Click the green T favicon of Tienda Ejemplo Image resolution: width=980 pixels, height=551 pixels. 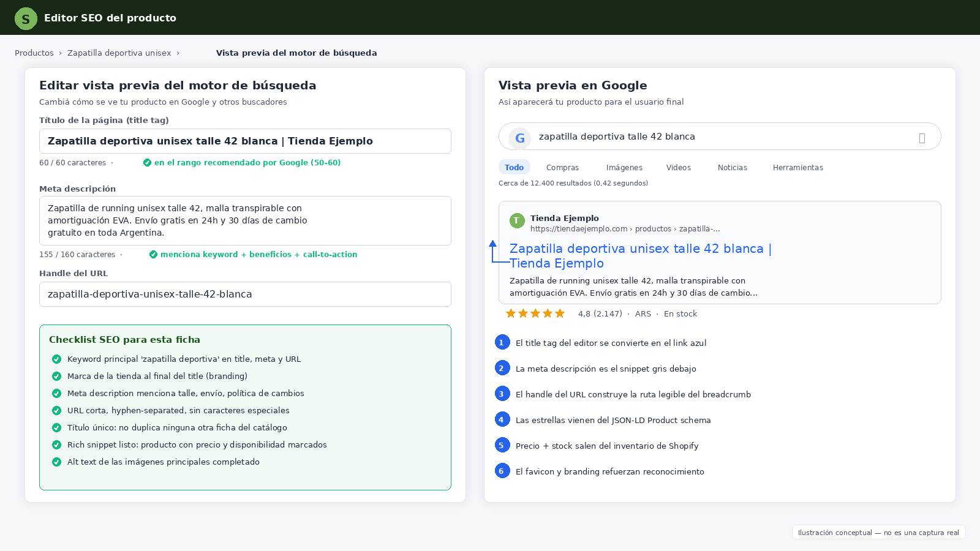click(x=517, y=221)
